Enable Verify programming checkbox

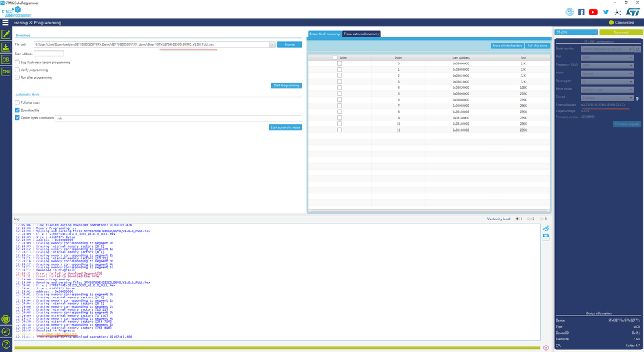click(17, 70)
